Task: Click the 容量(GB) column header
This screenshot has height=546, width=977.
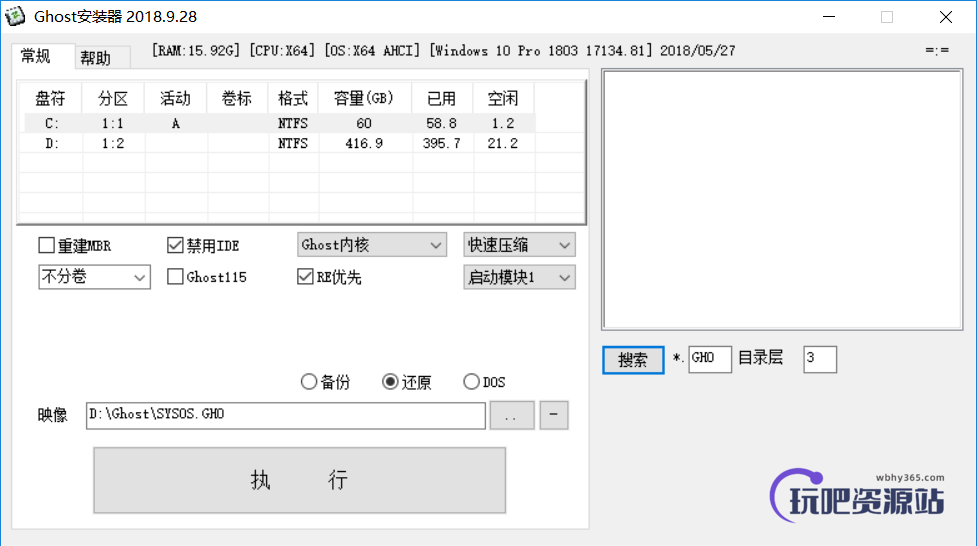Action: (364, 98)
